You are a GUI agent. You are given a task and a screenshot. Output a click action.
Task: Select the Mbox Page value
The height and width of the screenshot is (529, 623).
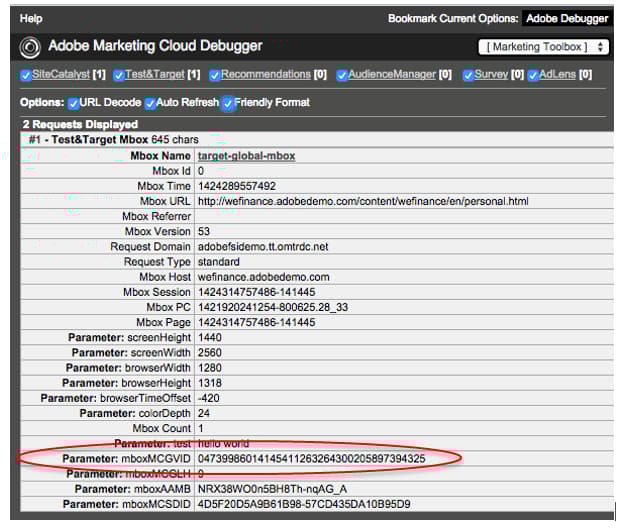pyautogui.click(x=257, y=322)
